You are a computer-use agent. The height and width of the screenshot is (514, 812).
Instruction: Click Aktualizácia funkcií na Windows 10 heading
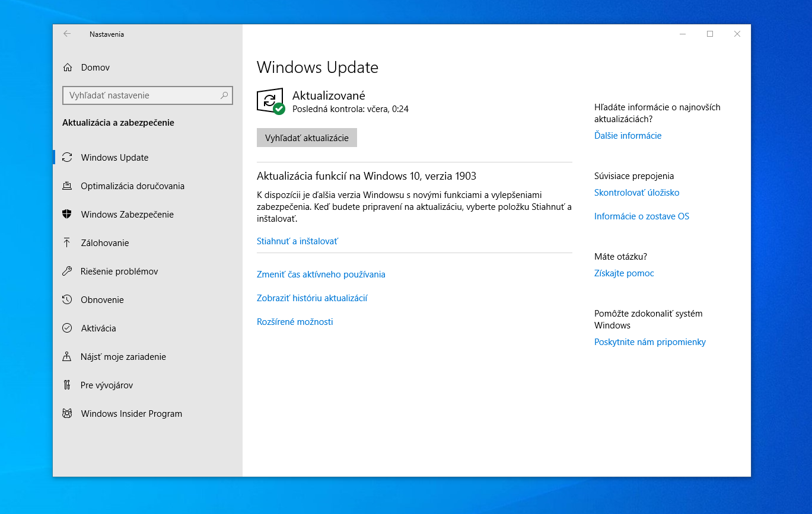[x=367, y=176]
